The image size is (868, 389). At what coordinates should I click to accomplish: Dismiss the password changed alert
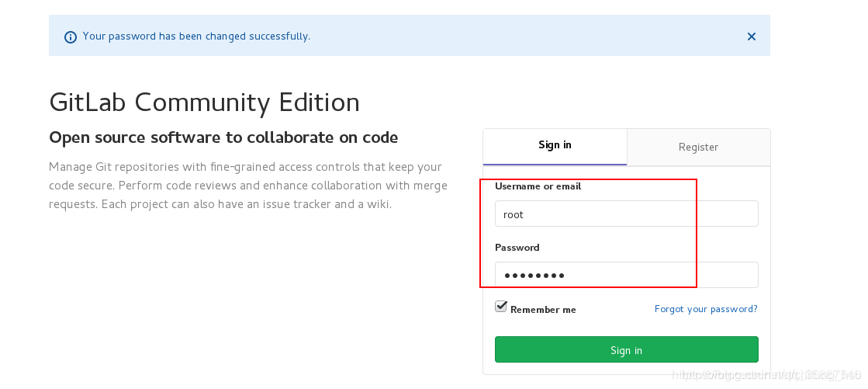click(751, 36)
